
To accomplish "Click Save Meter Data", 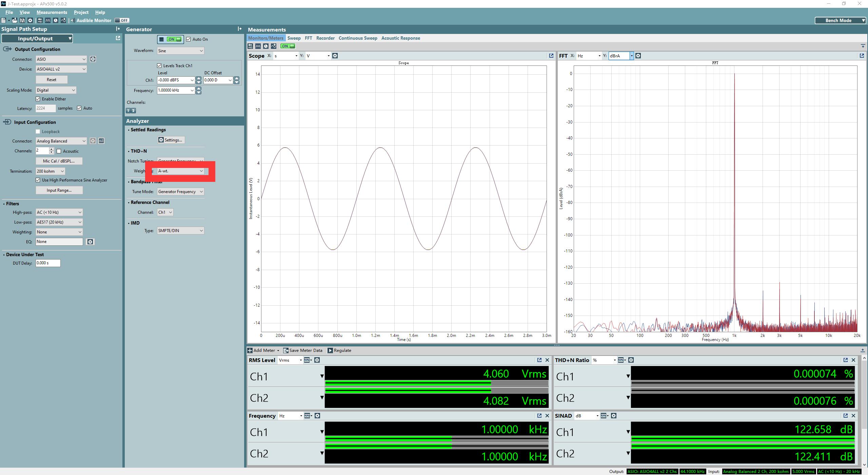I will (303, 350).
